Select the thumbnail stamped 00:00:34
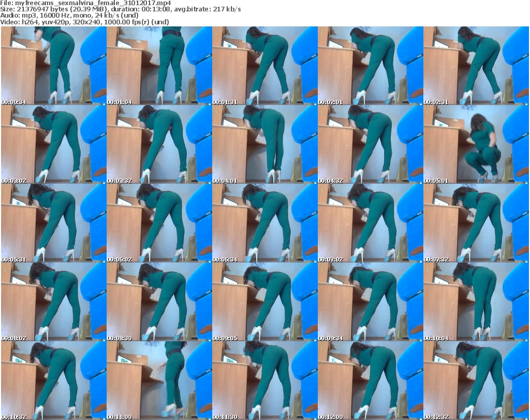This screenshot has height=420, width=530. (x=54, y=66)
